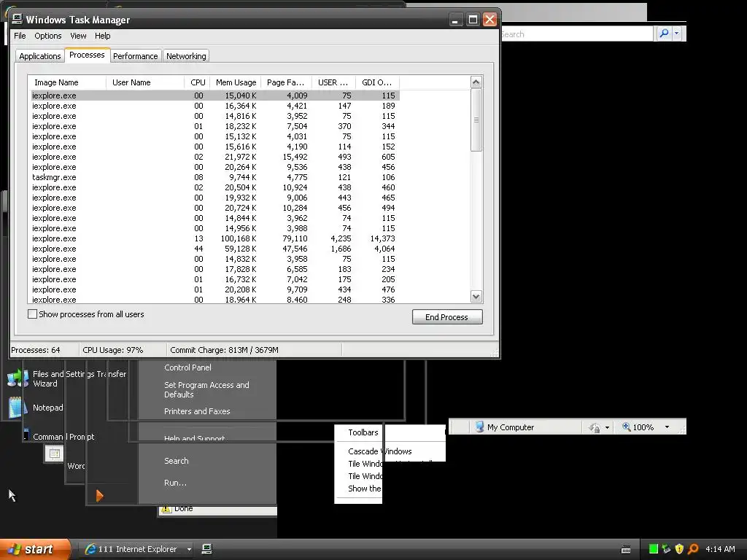Click Run... in the Start menu

tap(175, 483)
